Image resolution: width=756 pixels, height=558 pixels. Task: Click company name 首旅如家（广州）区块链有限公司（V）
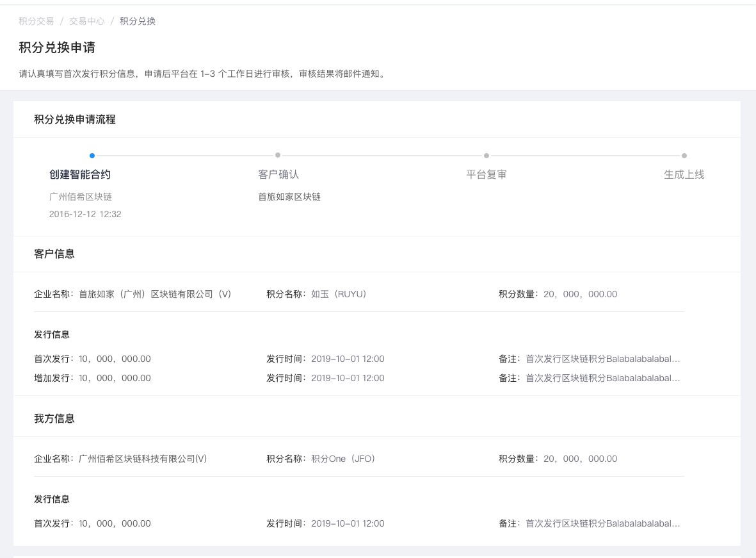[x=156, y=294]
